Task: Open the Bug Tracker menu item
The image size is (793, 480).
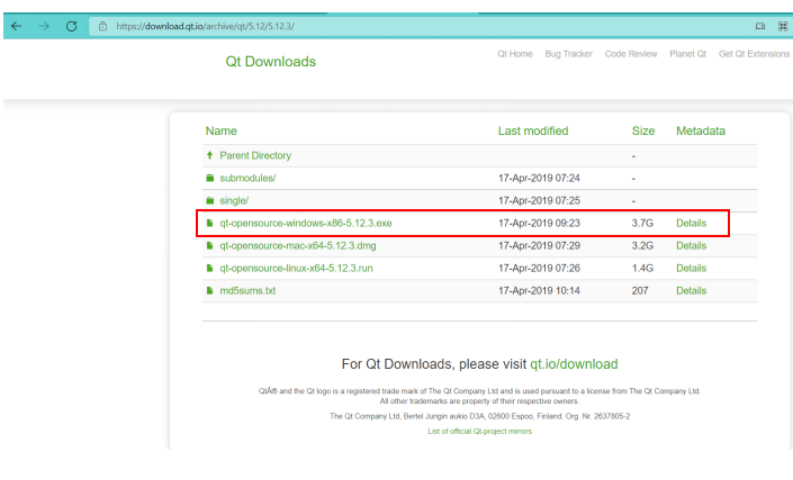Action: pyautogui.click(x=568, y=54)
